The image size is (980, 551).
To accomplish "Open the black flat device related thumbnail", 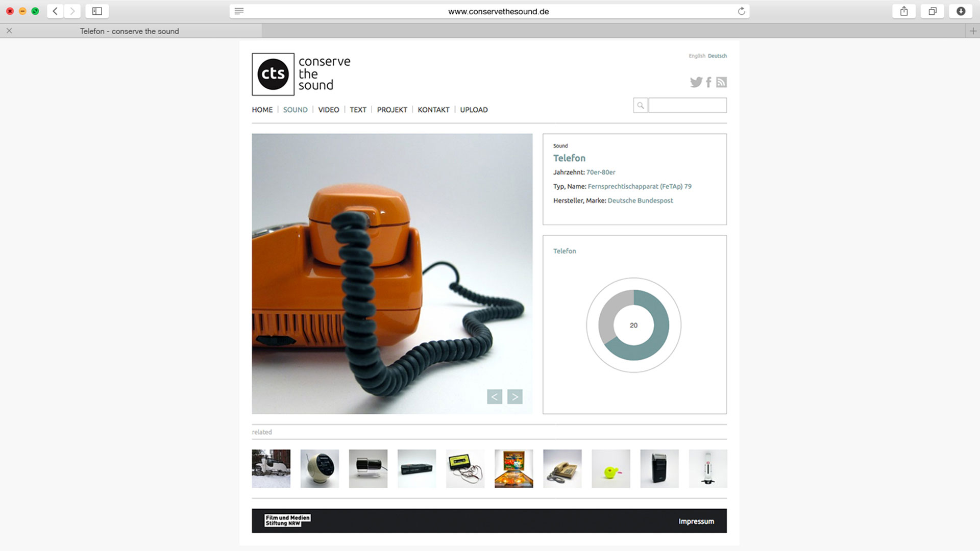I will pos(416,468).
